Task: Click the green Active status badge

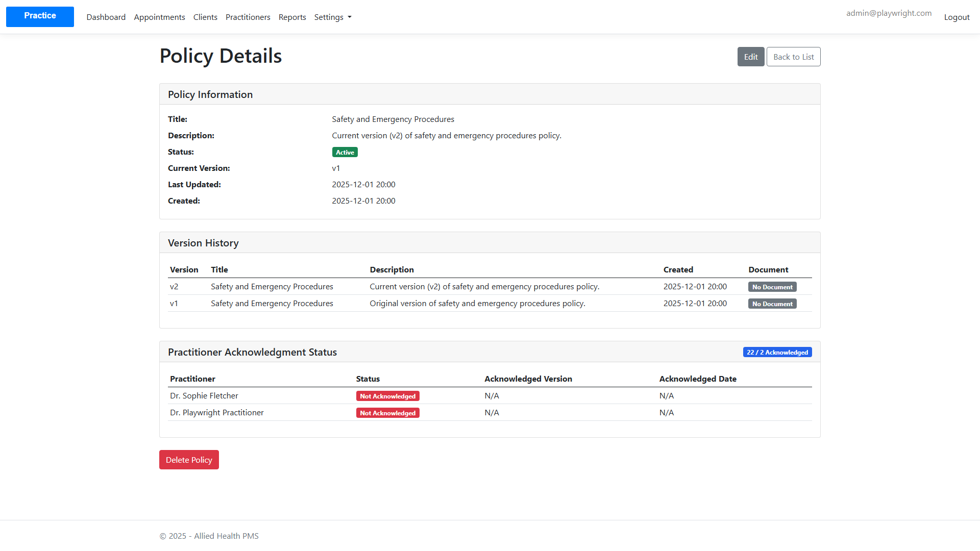Action: click(x=345, y=152)
